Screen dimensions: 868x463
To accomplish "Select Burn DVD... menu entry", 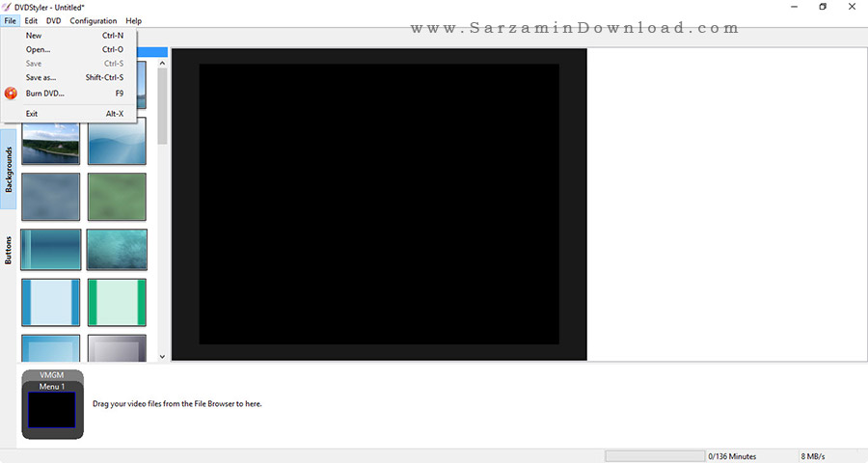I will [68, 93].
